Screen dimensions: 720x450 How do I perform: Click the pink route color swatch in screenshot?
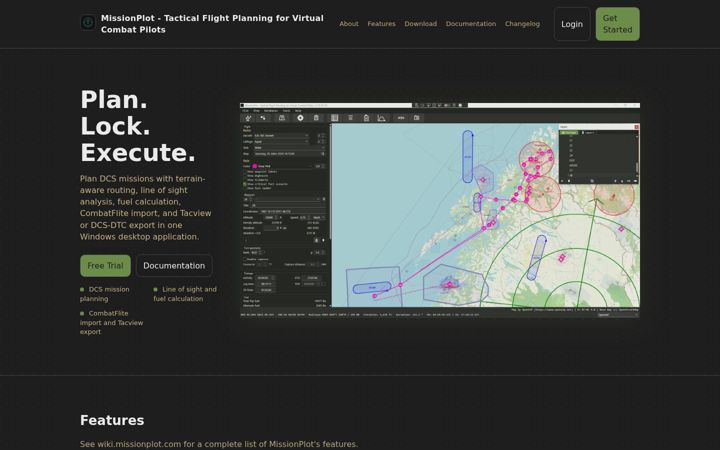(x=254, y=166)
